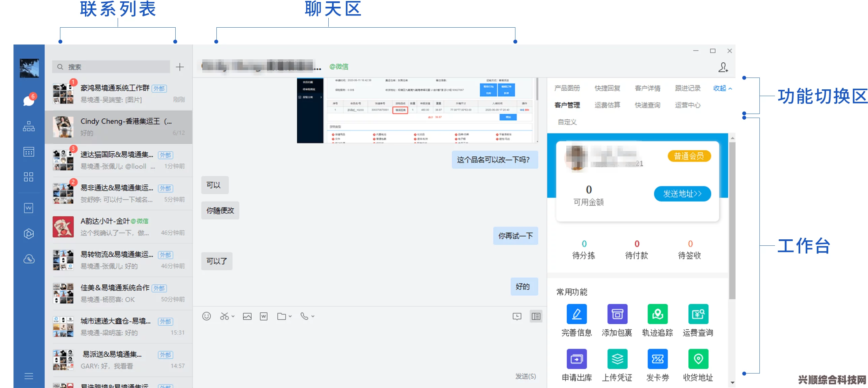Expand the screenshot options dropdown arrow

(233, 316)
